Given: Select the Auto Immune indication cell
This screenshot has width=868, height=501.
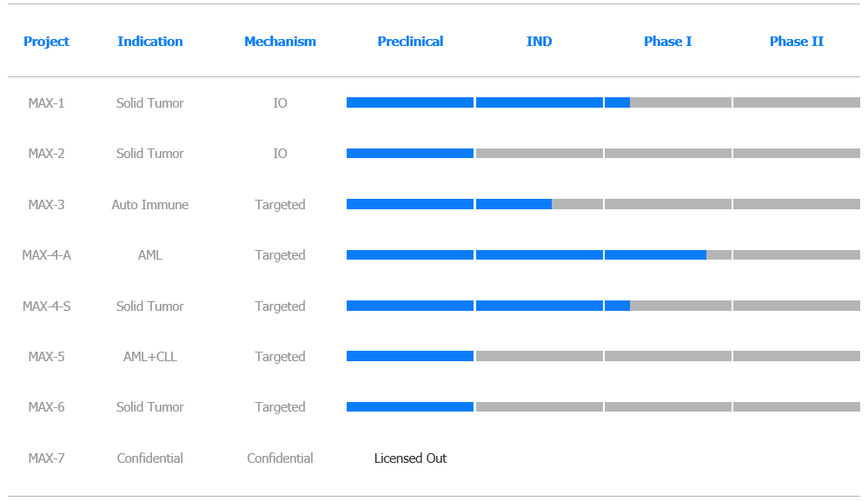Looking at the screenshot, I should (150, 205).
